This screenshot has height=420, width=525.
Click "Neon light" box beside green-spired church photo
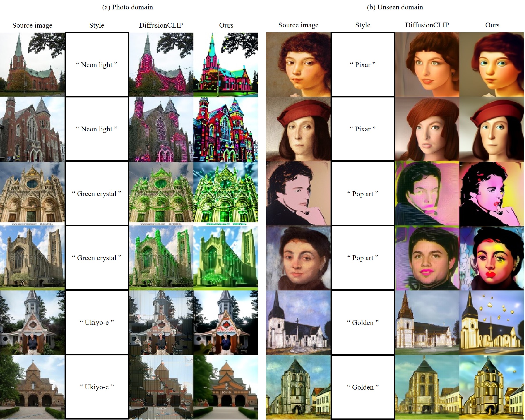coord(97,65)
